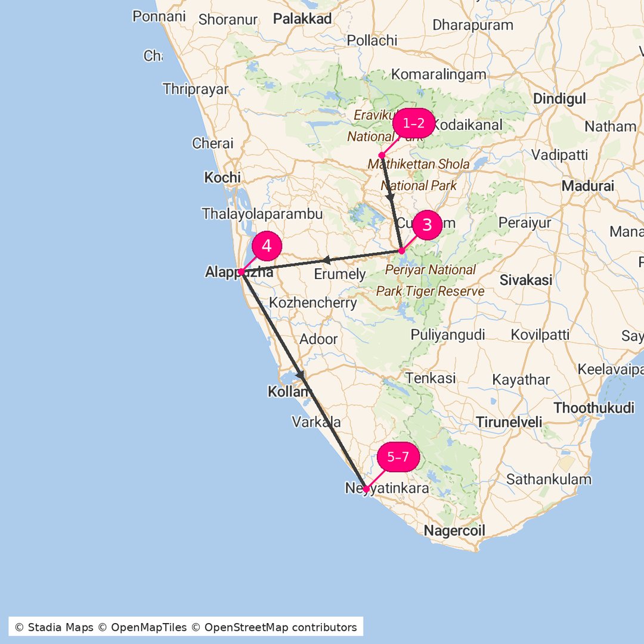Click the pink marker labeled 5–7
Viewport: 644px width, 644px height.
(x=398, y=457)
